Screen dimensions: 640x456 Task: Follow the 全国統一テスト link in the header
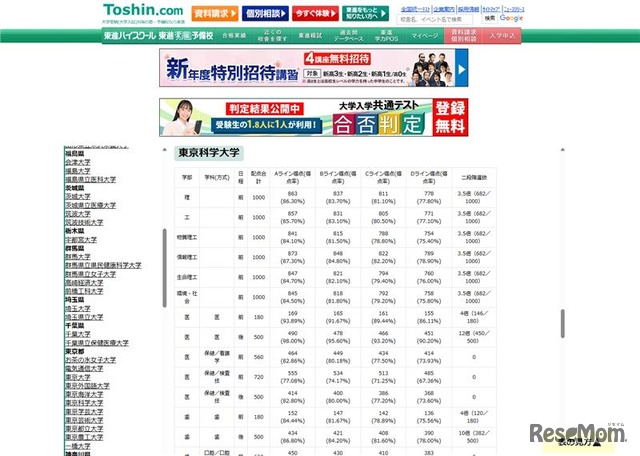pyautogui.click(x=416, y=9)
